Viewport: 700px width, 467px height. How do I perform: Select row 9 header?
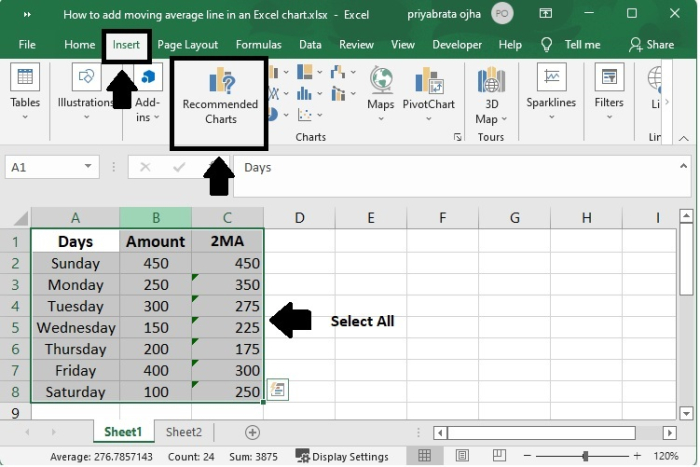click(x=15, y=413)
